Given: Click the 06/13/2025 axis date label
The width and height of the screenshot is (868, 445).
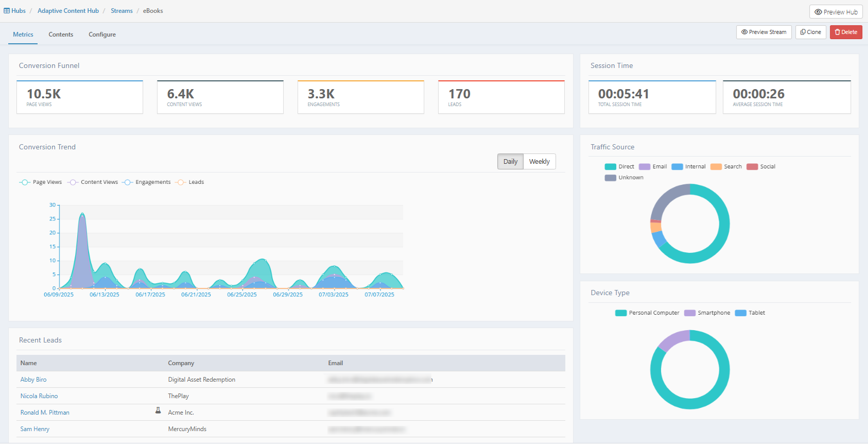Looking at the screenshot, I should (105, 295).
